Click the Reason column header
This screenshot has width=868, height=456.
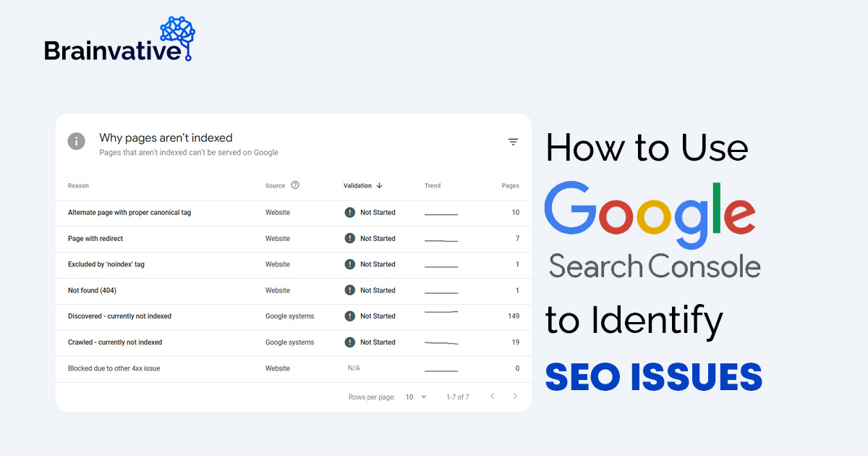[x=78, y=186]
